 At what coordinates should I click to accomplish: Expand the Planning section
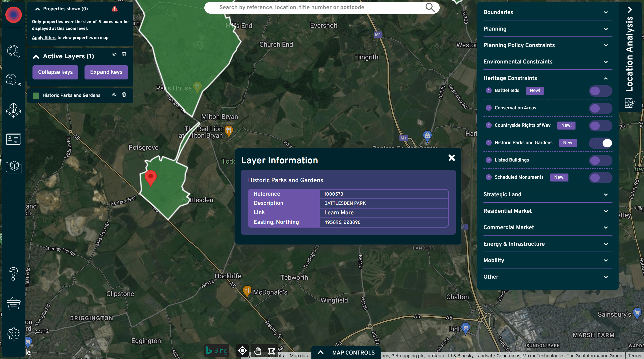click(547, 29)
